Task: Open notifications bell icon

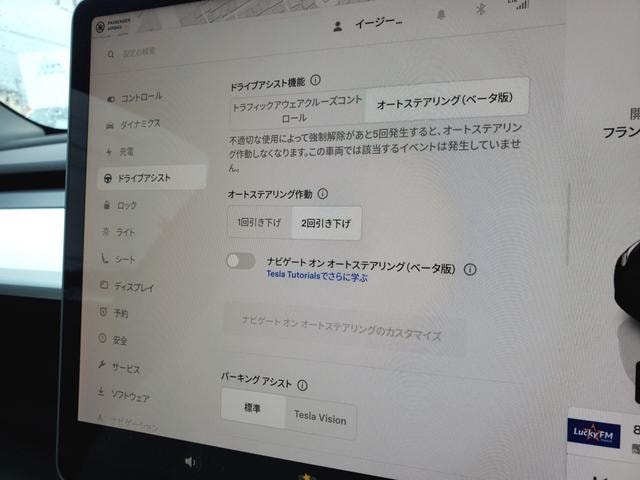Action: coord(441,16)
